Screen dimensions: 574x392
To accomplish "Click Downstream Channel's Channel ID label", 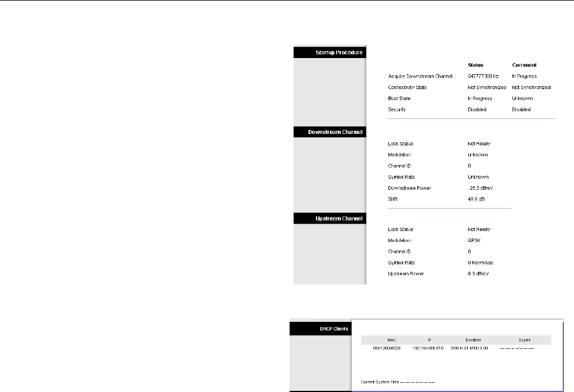I will coord(399,166).
